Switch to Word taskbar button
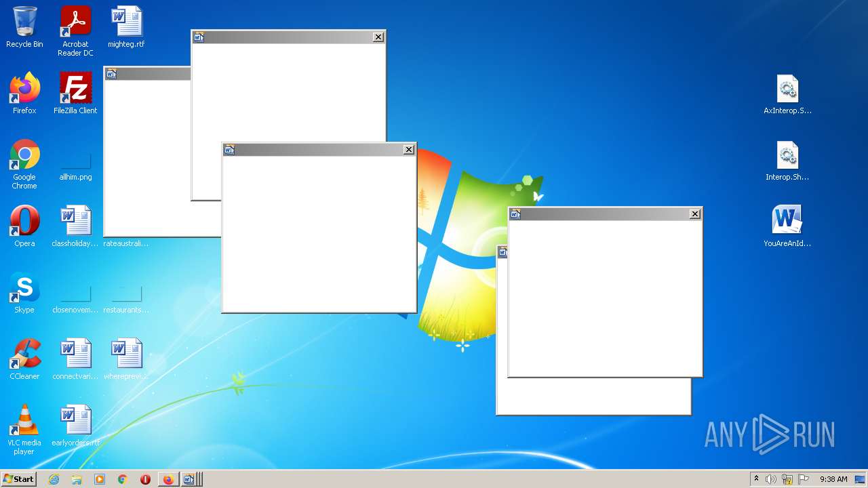 (189, 479)
